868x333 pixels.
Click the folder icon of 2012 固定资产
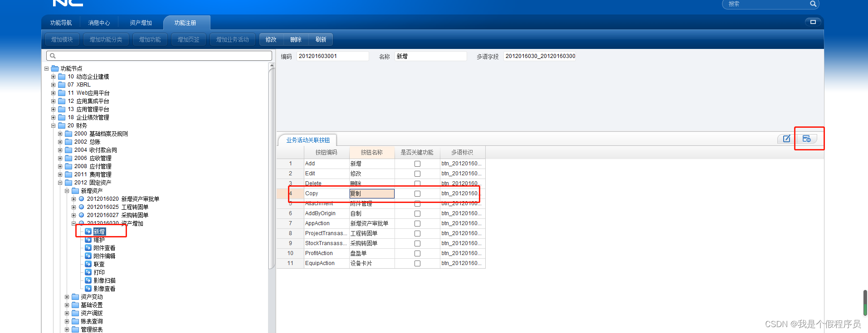[x=68, y=183]
